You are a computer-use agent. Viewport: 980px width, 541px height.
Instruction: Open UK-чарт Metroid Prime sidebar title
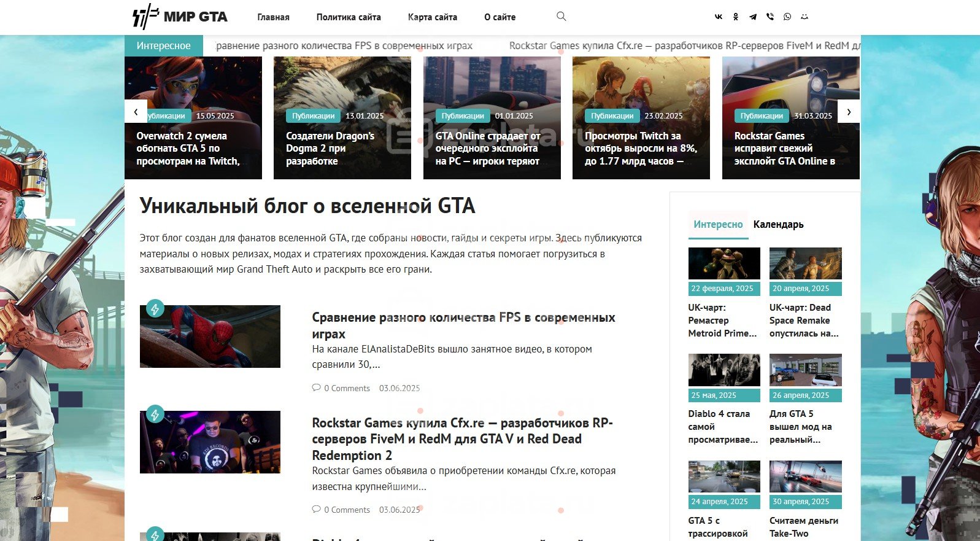tap(723, 321)
